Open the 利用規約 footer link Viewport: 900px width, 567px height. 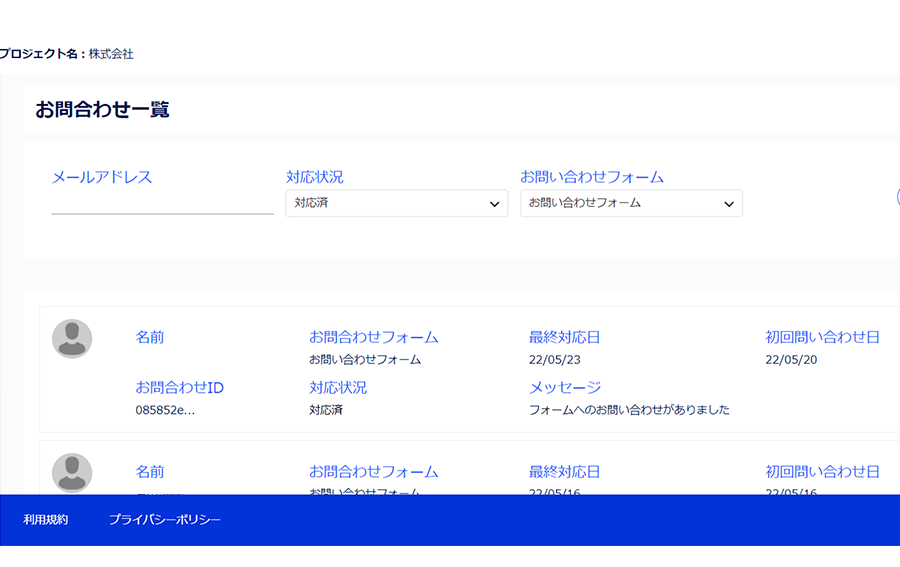pos(46,520)
